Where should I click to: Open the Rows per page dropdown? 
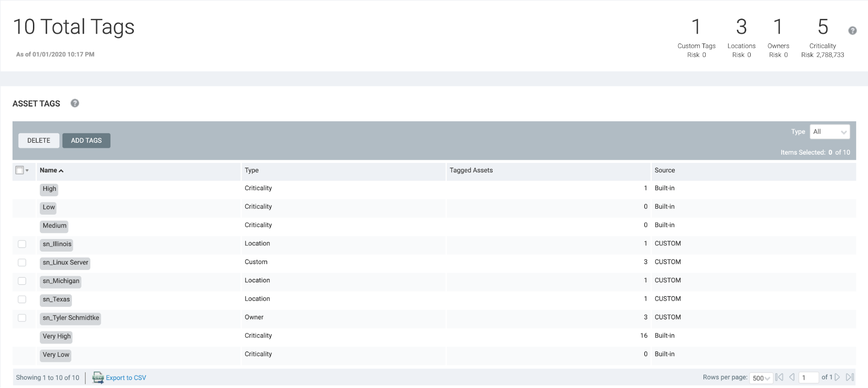coord(761,378)
